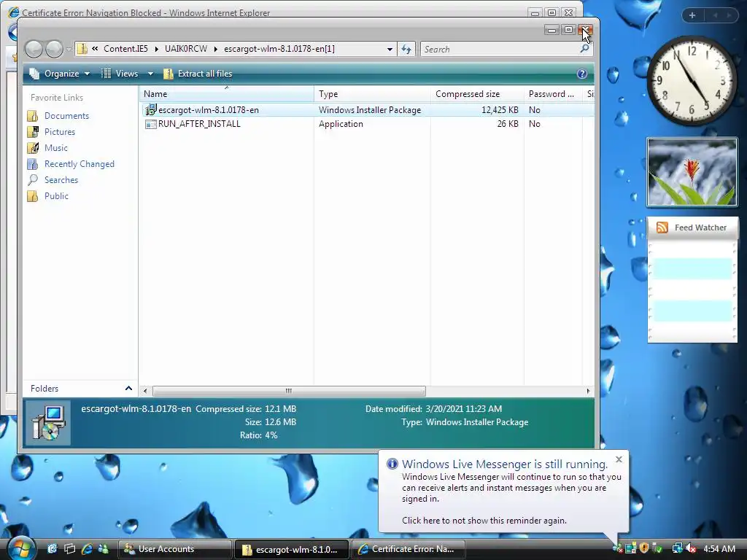Click the security shield tray icon

tap(644, 548)
